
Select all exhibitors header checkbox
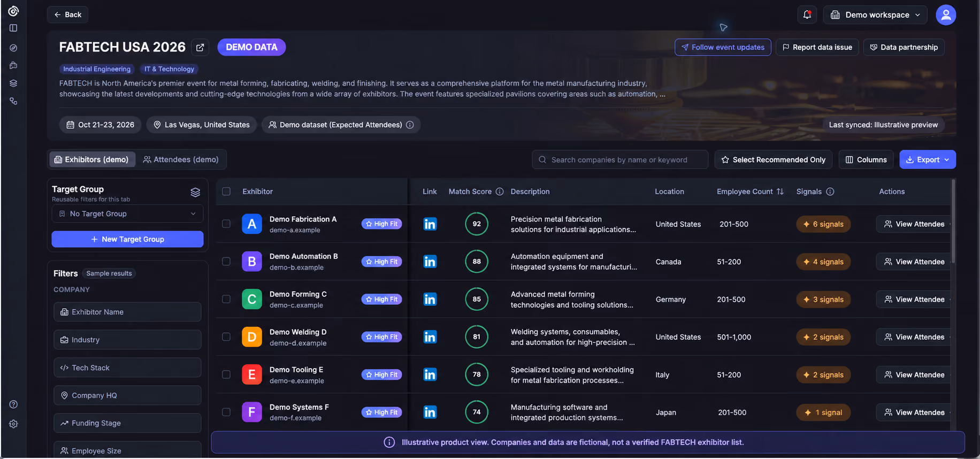click(x=226, y=192)
